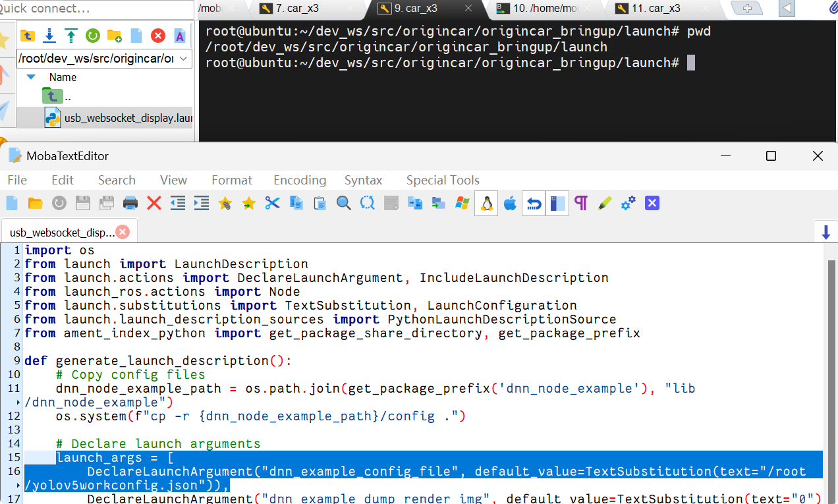Click the usb_websocket_disp... editor tab label
The height and width of the screenshot is (504, 838).
(62, 233)
